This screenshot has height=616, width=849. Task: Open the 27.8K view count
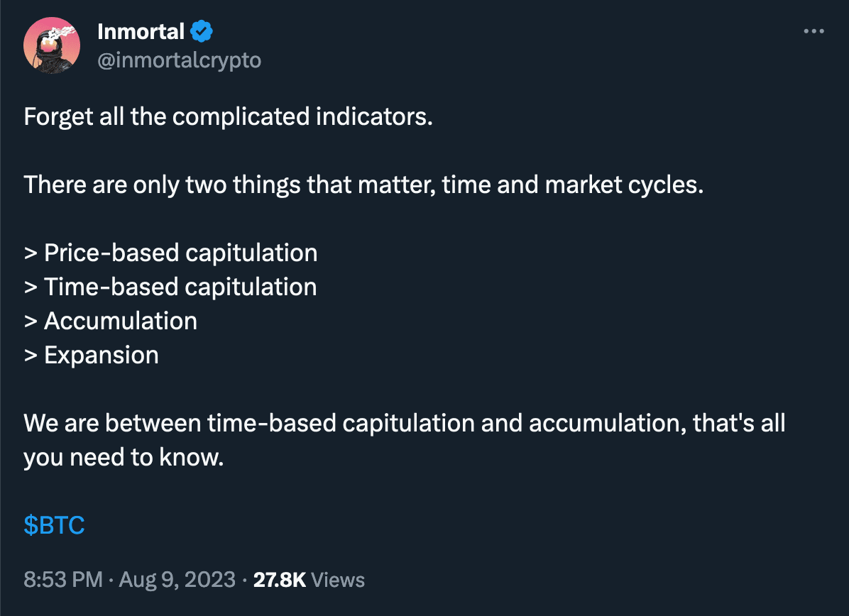[280, 579]
